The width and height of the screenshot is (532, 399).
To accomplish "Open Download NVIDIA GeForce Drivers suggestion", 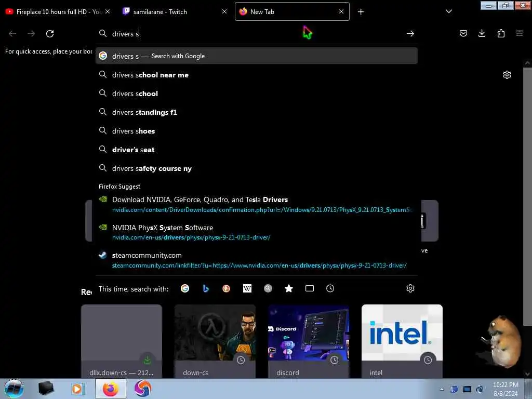I will [257, 204].
